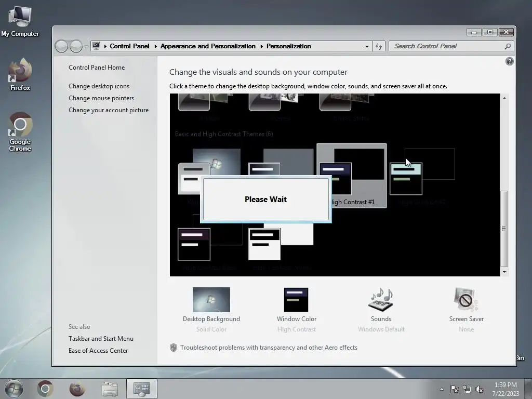The image size is (532, 399).
Task: Open Ease of Access Center link
Action: tap(98, 351)
